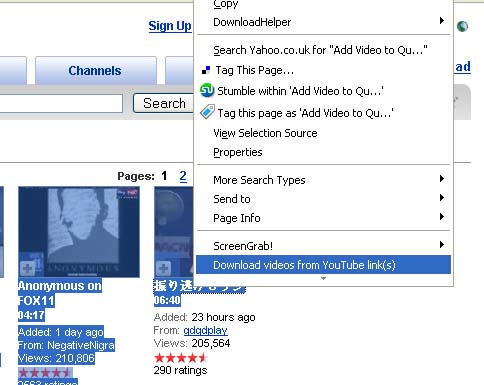Viewport: 484px width, 385px height.
Task: Click the 04:17 duration text
Action: click(x=31, y=315)
